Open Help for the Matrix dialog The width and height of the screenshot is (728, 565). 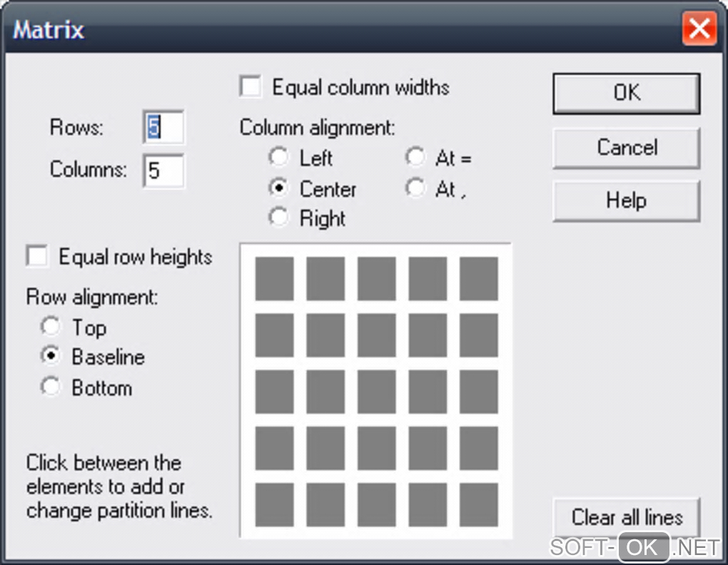pos(627,201)
